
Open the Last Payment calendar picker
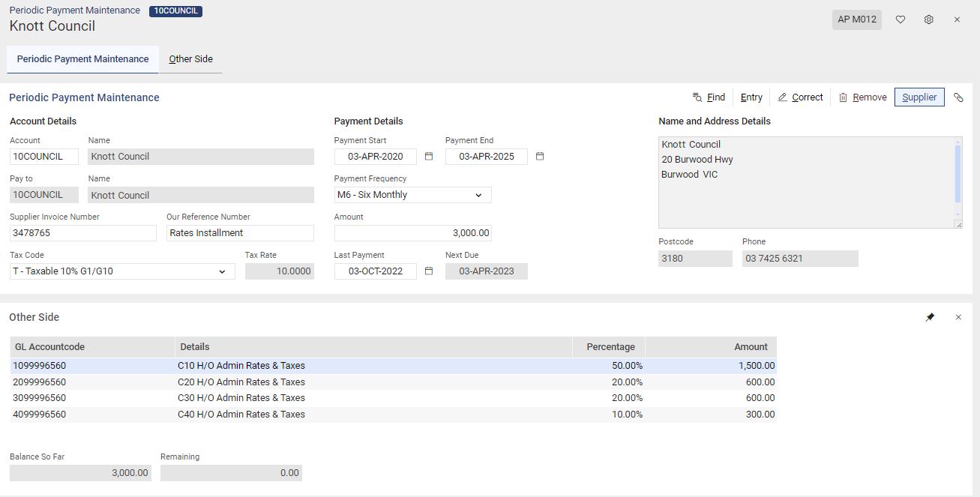click(x=429, y=271)
